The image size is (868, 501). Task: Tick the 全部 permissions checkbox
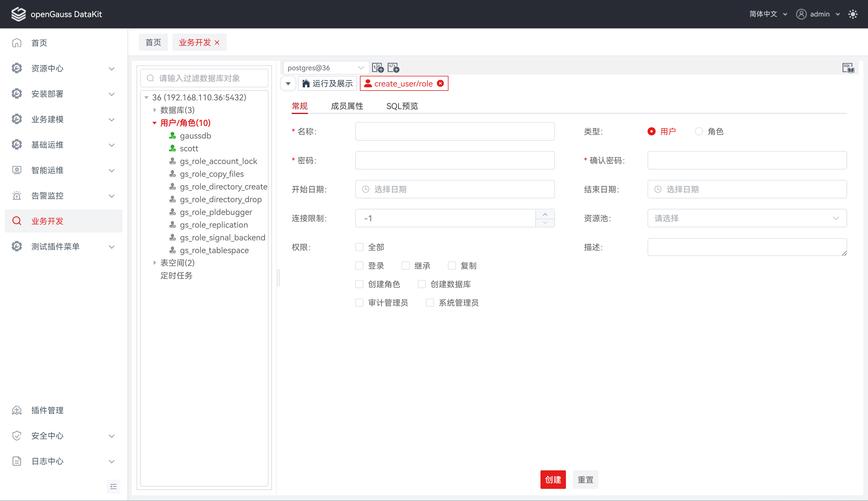pos(359,247)
